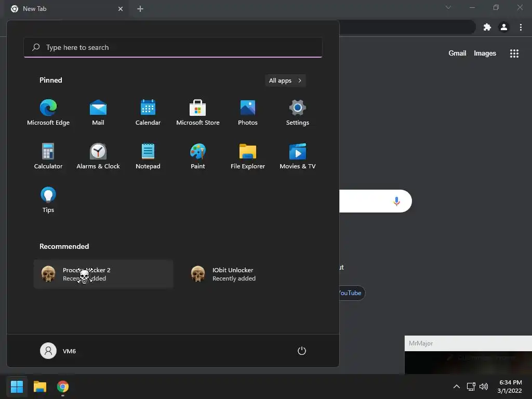This screenshot has width=532, height=399.
Task: Launch Calculator
Action: [48, 156]
